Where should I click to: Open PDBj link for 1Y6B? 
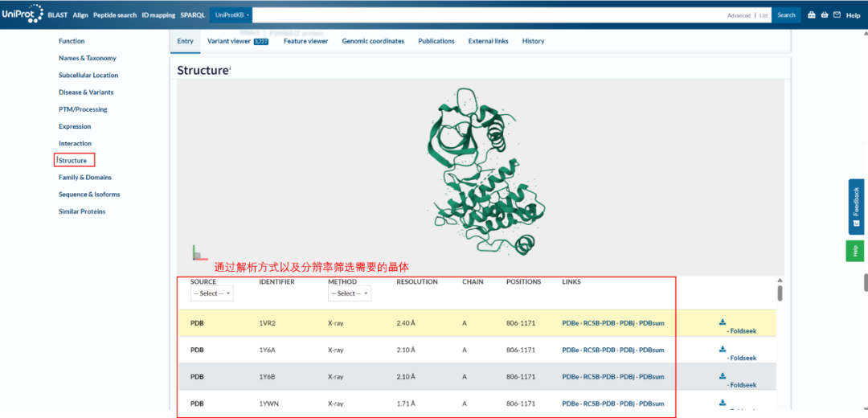[627, 376]
